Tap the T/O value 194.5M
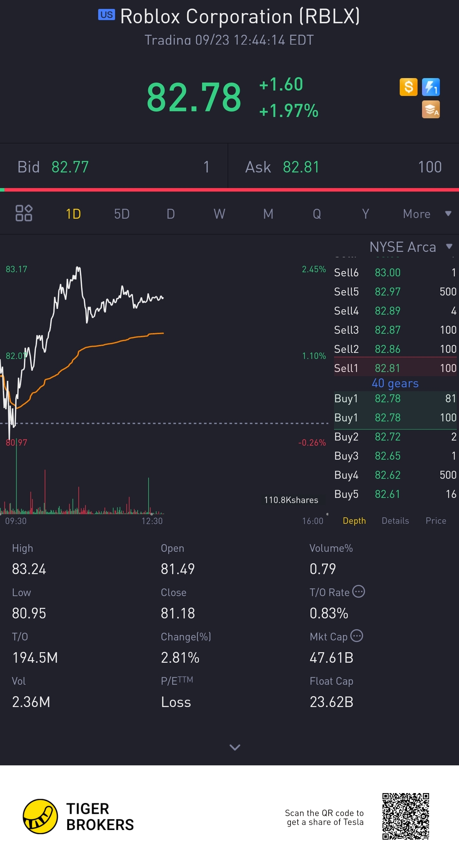Image resolution: width=459 pixels, height=868 pixels. (x=35, y=657)
